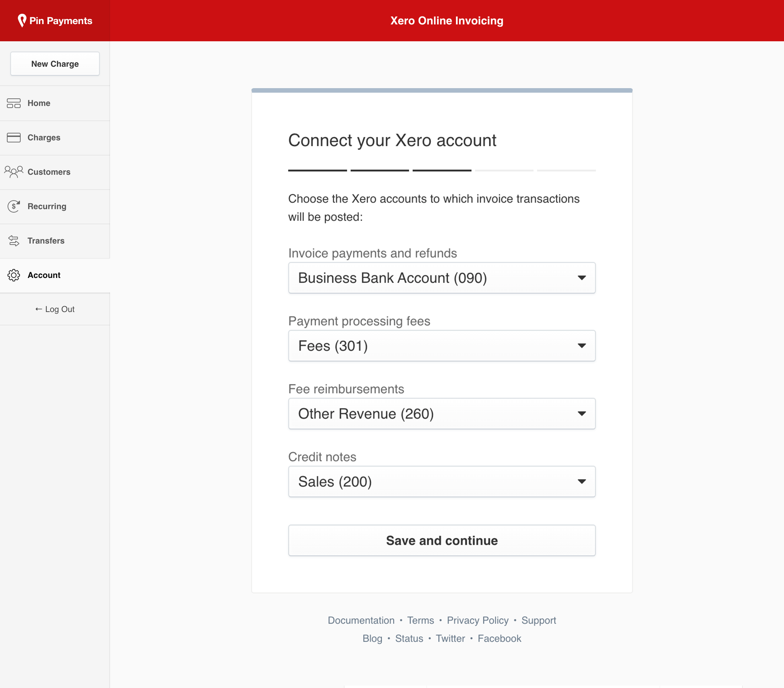Click the Save and continue button

(442, 540)
